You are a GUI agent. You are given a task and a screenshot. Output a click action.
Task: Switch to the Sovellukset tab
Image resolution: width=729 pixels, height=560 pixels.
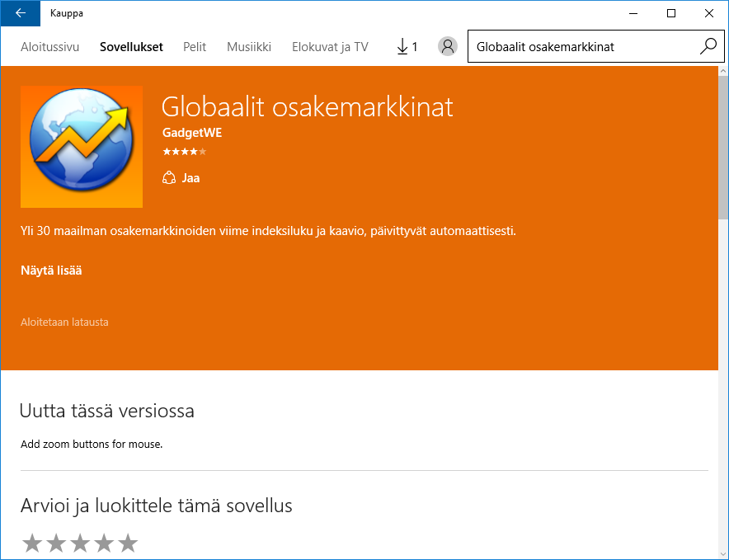[131, 47]
